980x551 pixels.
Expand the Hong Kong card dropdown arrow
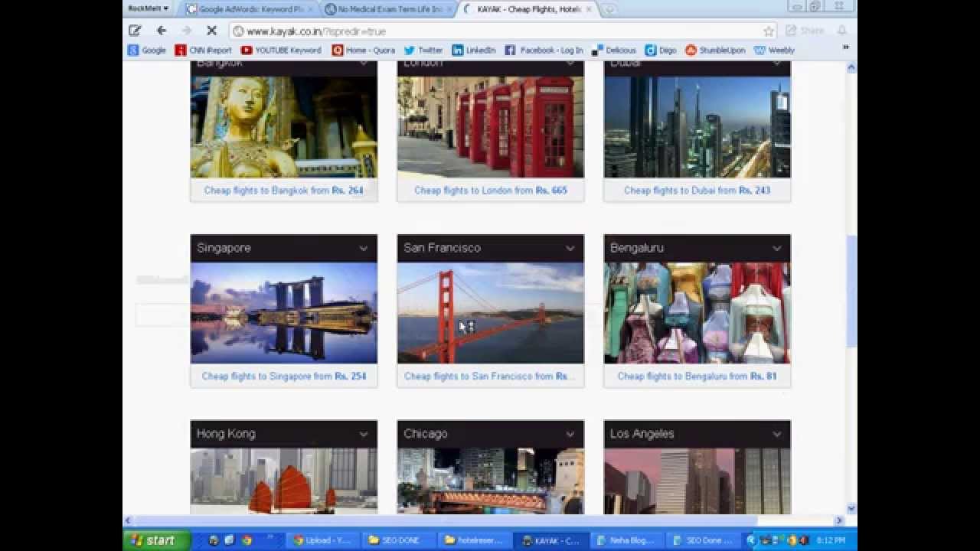coord(363,434)
